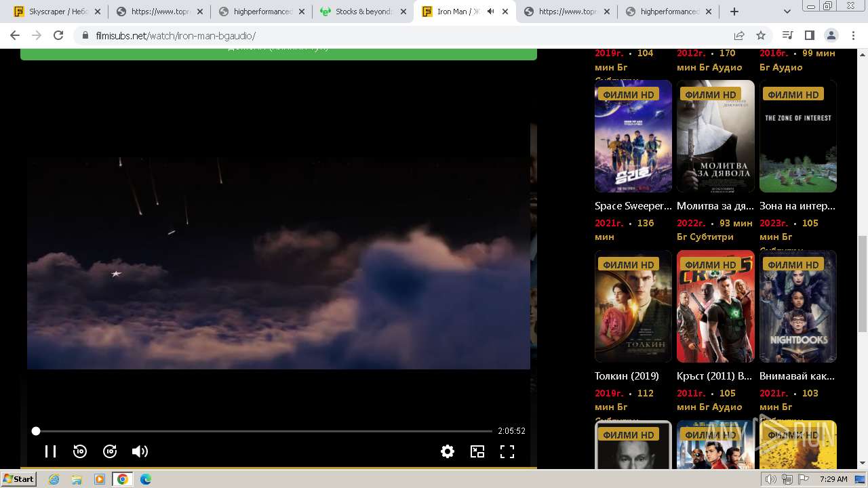Open a new browser tab
868x488 pixels.
pos(734,12)
